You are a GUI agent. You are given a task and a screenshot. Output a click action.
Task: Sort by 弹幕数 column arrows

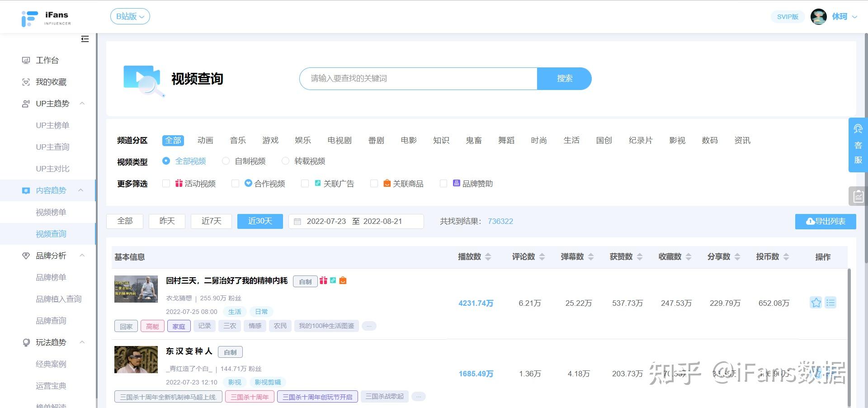591,257
